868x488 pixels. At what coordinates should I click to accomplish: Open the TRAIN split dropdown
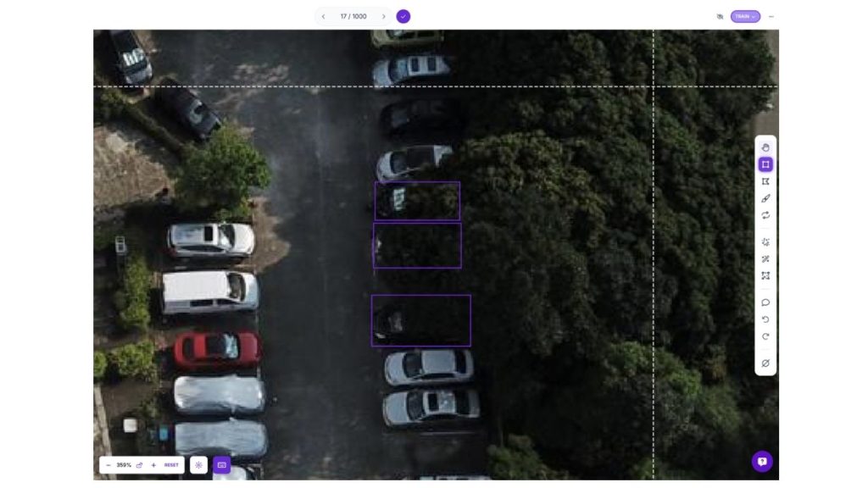(745, 16)
